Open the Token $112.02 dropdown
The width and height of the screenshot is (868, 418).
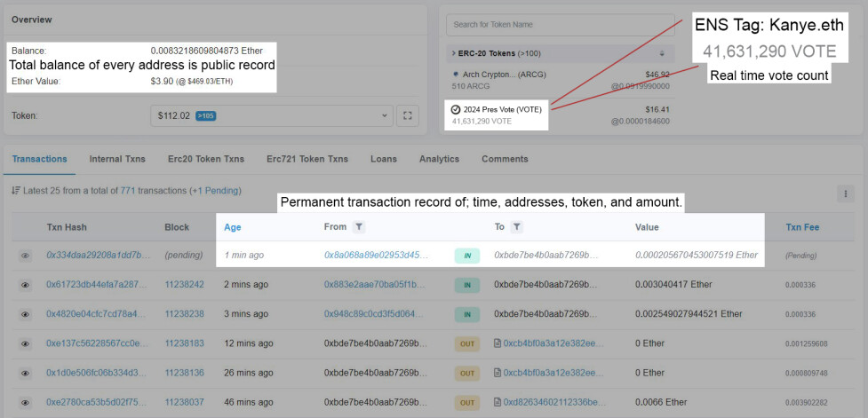tap(272, 115)
